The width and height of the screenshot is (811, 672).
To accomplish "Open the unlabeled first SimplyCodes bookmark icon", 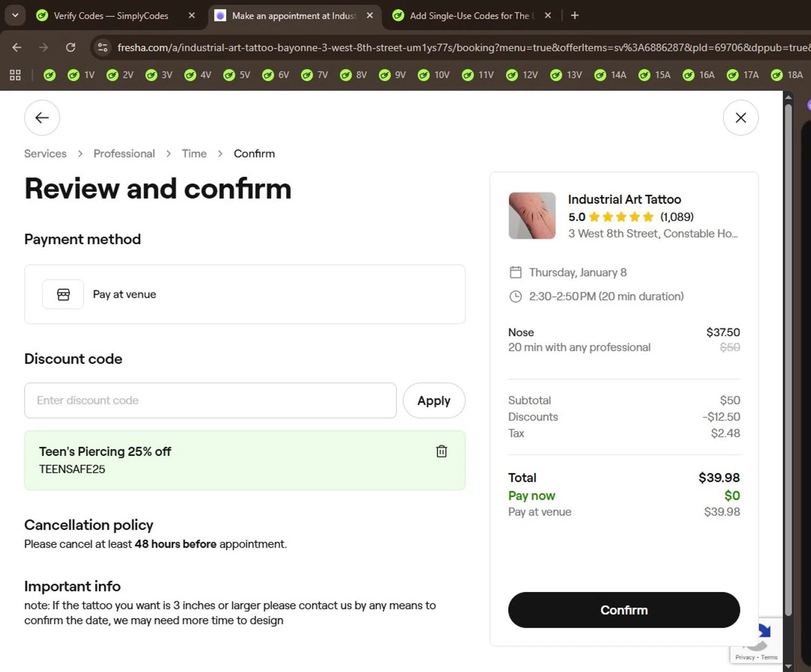I will point(49,75).
